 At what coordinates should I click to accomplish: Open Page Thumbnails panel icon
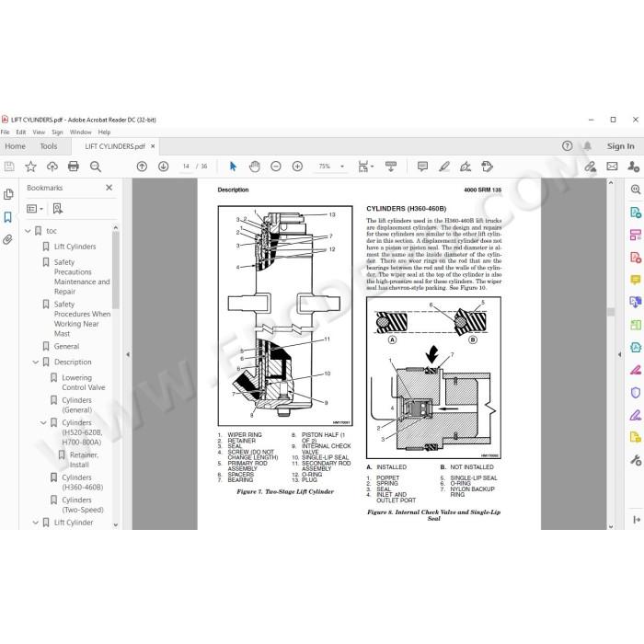(7, 194)
